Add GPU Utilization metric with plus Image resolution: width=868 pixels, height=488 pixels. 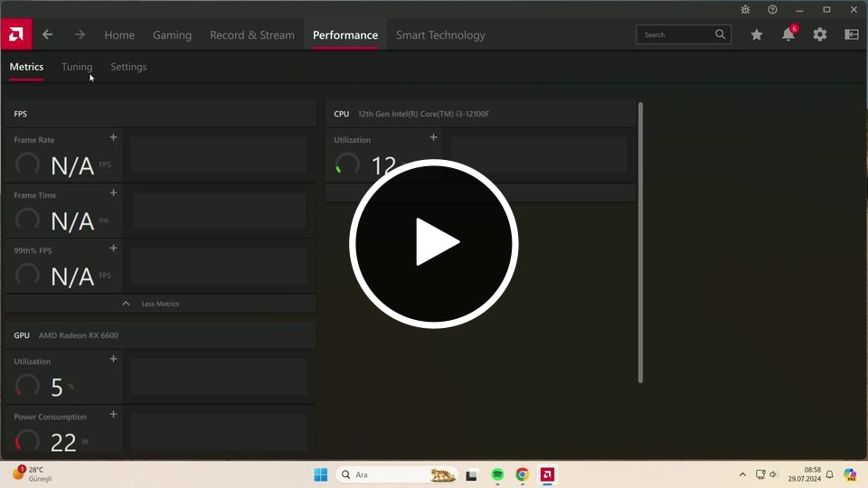tap(113, 359)
